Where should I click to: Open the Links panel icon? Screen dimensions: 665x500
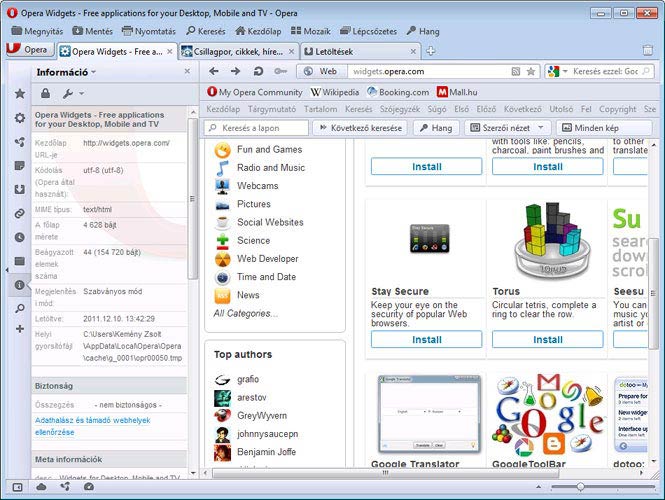pos(20,213)
